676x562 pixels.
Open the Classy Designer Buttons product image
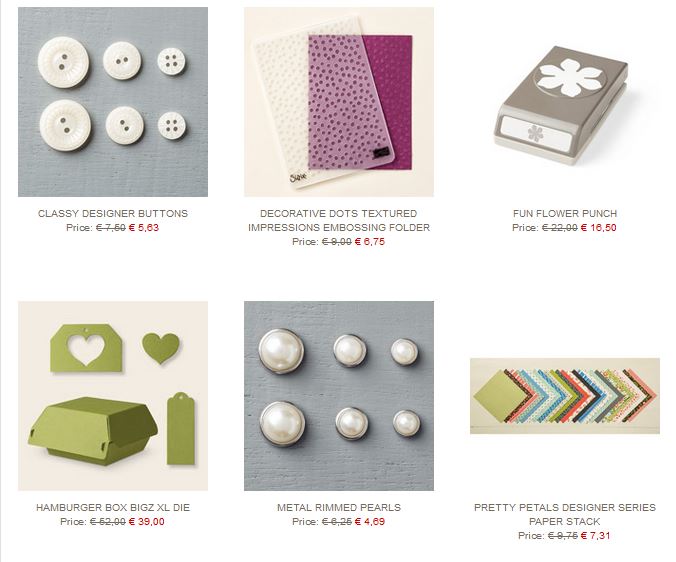113,102
